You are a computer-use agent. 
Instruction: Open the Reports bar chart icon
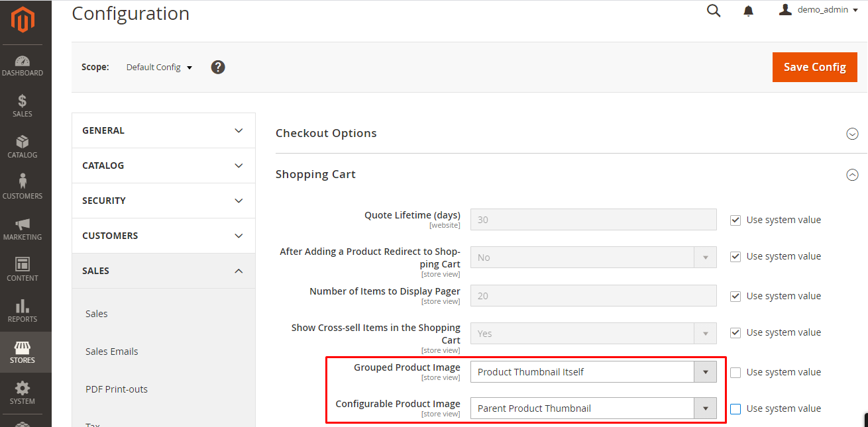pyautogui.click(x=22, y=311)
